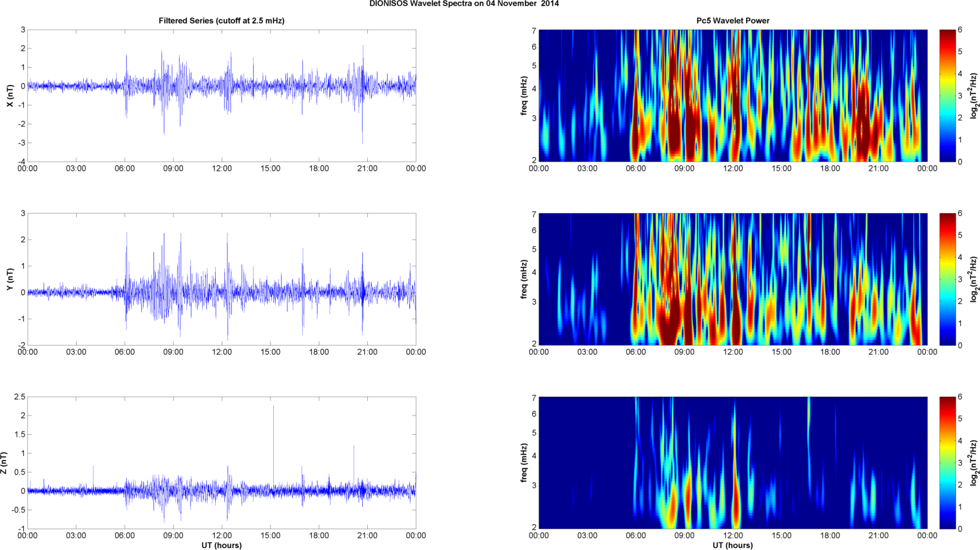Click the 'freq (mHz)' label of X spectrogram
980x550 pixels.
pos(524,96)
